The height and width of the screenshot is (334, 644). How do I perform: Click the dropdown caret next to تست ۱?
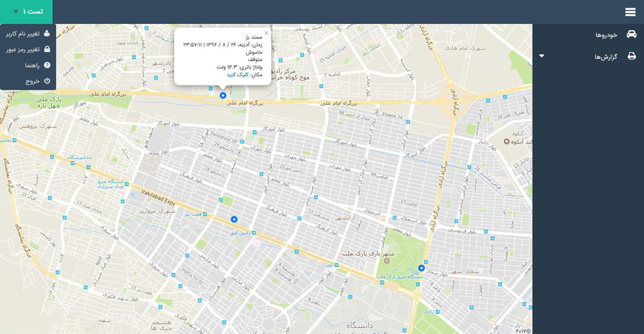(16, 12)
